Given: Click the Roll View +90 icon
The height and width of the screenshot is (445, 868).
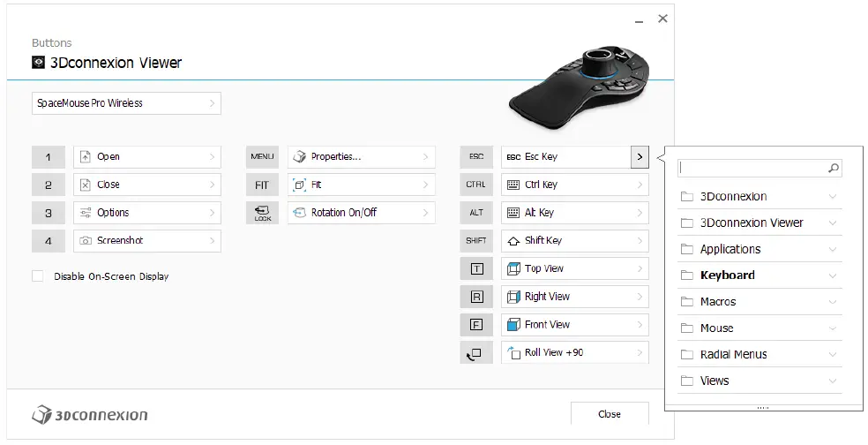Looking at the screenshot, I should [513, 353].
